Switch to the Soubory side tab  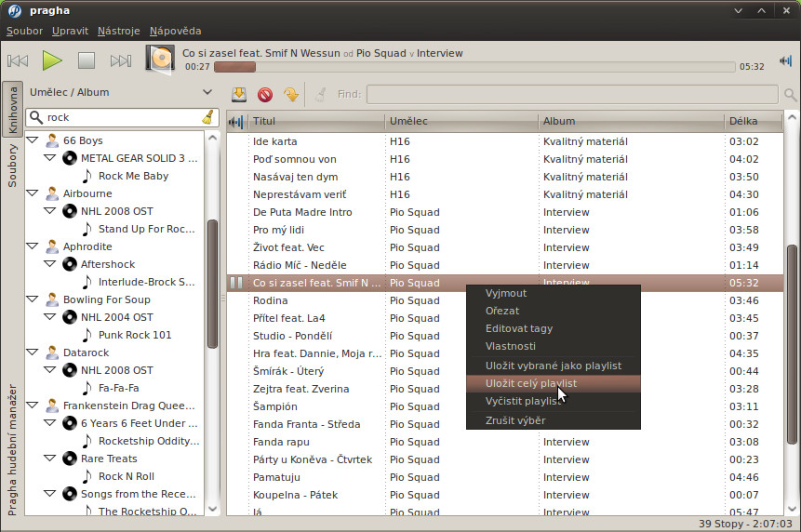coord(13,166)
